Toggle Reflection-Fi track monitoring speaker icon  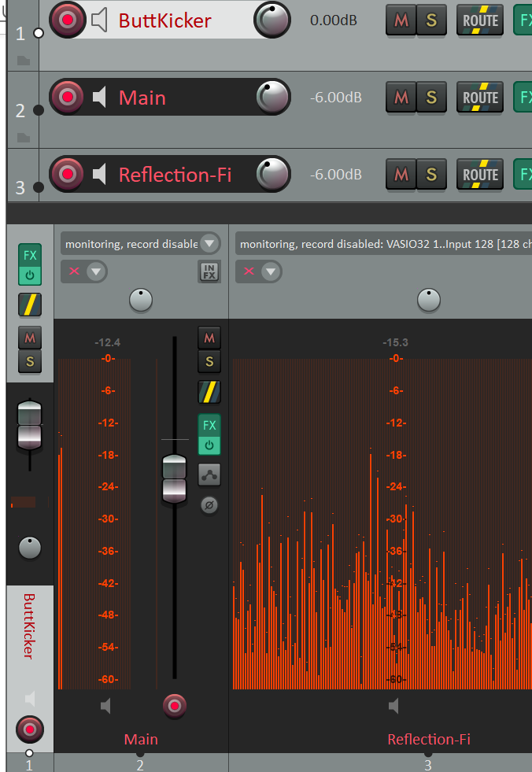tap(99, 174)
